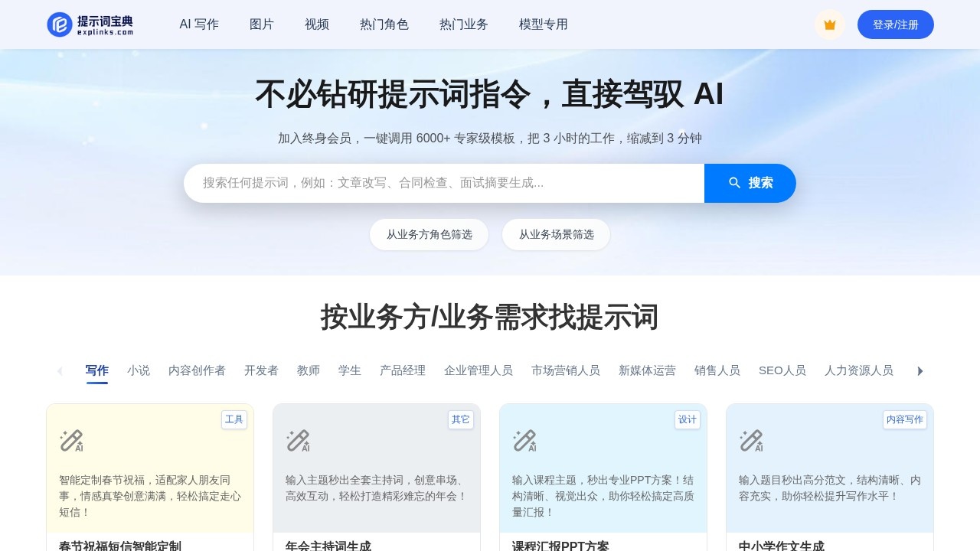Click the 登录/注册 button

[895, 24]
